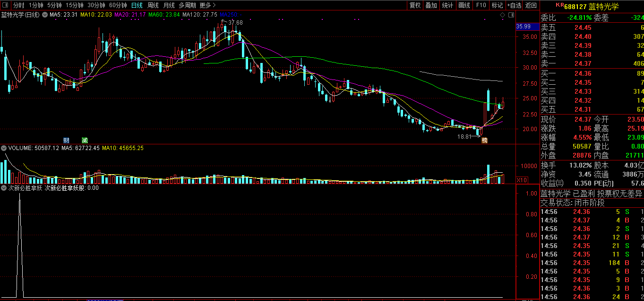Click the 标记 mark button
The height and width of the screenshot is (301, 644).
tap(497, 5)
